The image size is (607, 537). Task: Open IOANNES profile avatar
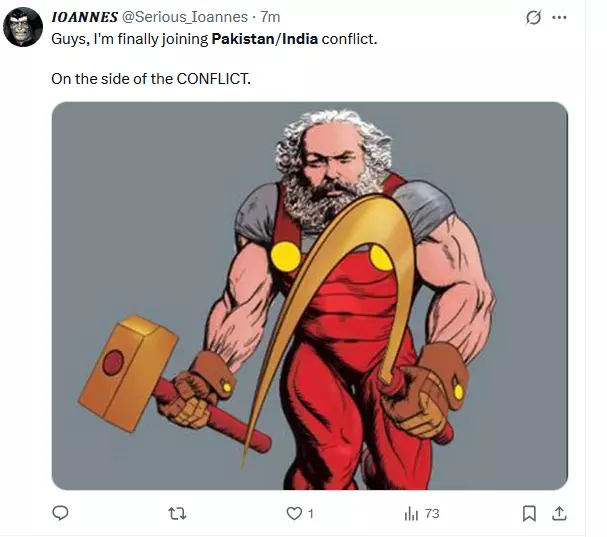pyautogui.click(x=23, y=27)
